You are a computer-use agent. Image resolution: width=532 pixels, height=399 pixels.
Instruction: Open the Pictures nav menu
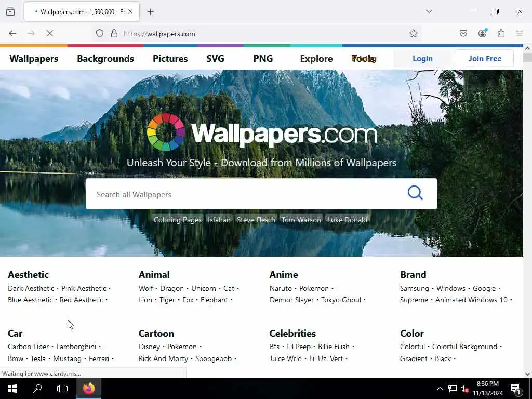click(170, 59)
